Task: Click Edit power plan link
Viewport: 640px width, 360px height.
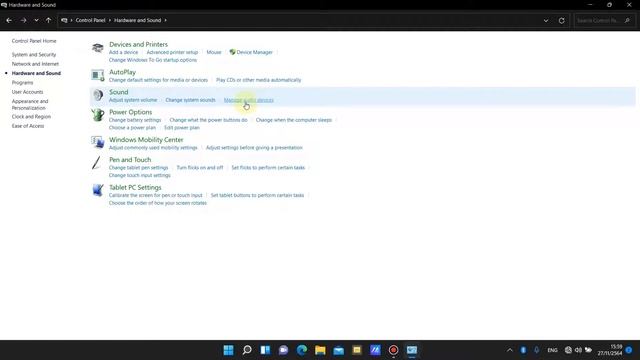Action: tap(182, 128)
